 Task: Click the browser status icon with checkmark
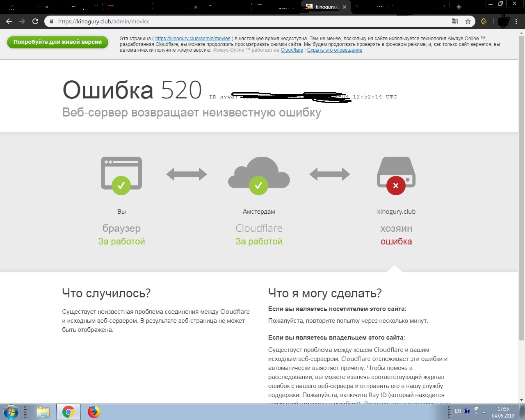tap(121, 176)
